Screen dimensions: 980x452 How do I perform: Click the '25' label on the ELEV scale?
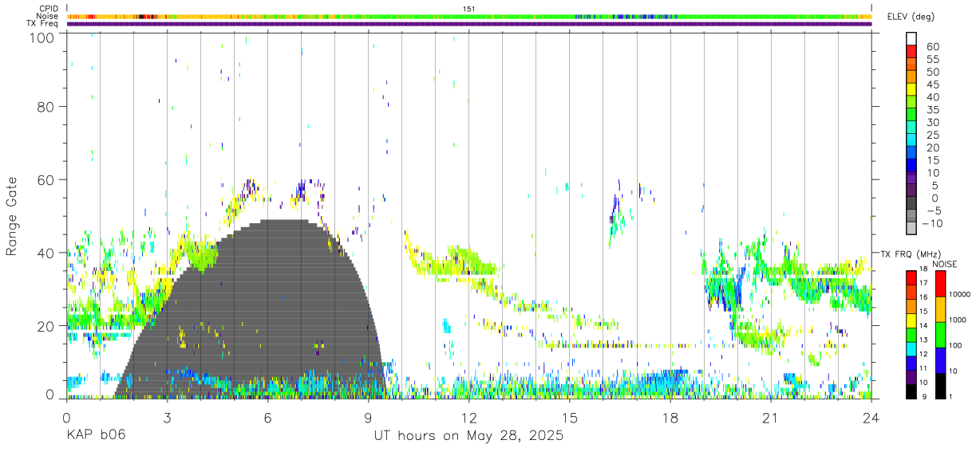pyautogui.click(x=932, y=135)
